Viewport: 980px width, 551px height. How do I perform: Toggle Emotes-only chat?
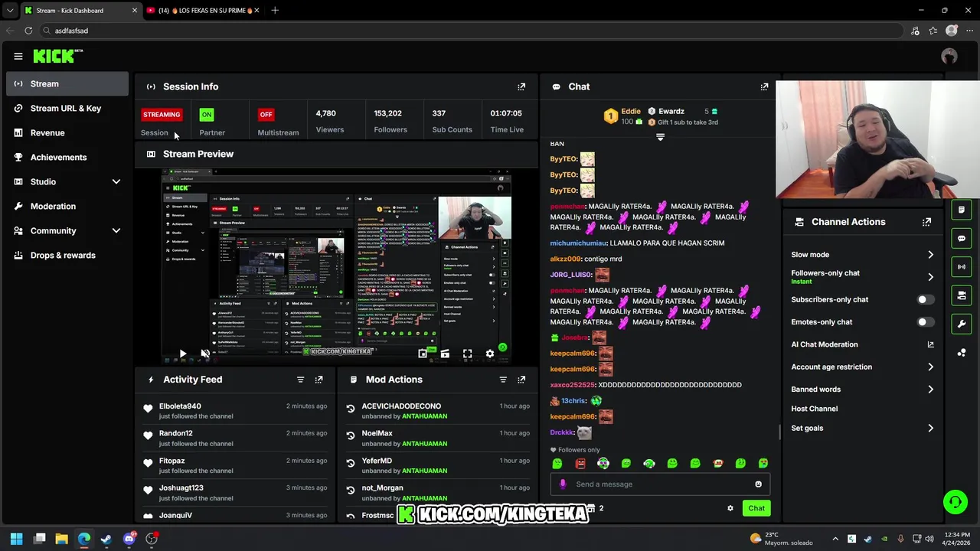click(925, 322)
